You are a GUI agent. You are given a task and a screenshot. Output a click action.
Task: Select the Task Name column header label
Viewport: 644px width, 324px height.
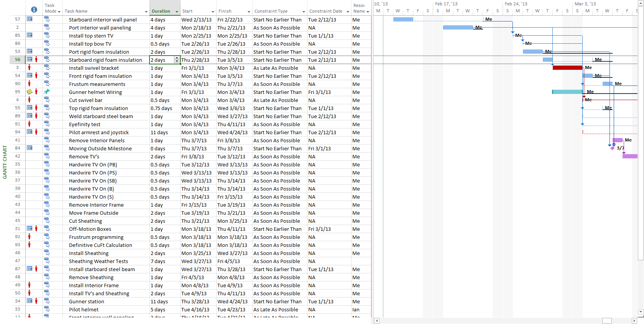pyautogui.click(x=76, y=11)
